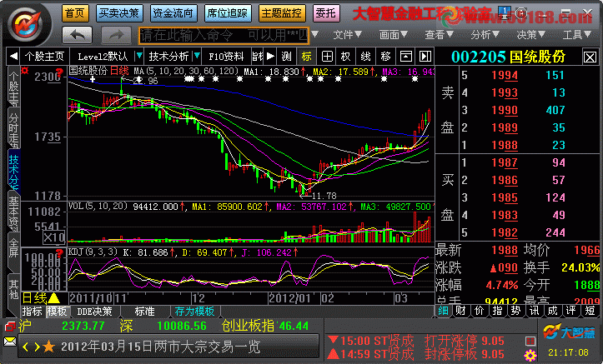The width and height of the screenshot is (603, 364).
Task: Click the white plus marker on chart top
Action: click(x=93, y=79)
